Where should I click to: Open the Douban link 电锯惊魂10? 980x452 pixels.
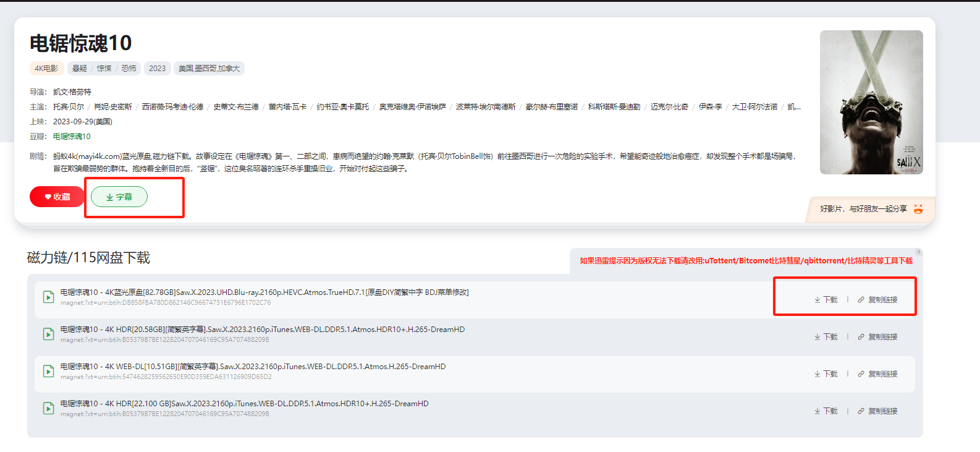(x=72, y=137)
